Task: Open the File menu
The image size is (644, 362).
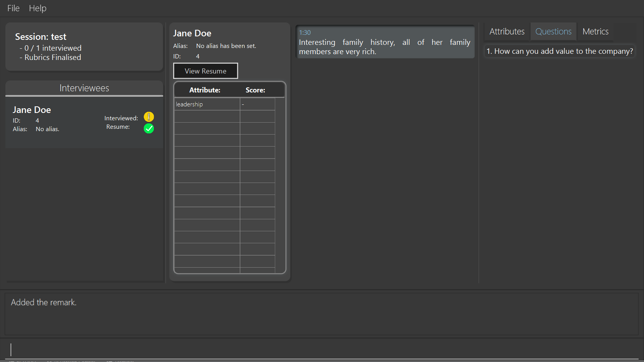Action: (14, 8)
